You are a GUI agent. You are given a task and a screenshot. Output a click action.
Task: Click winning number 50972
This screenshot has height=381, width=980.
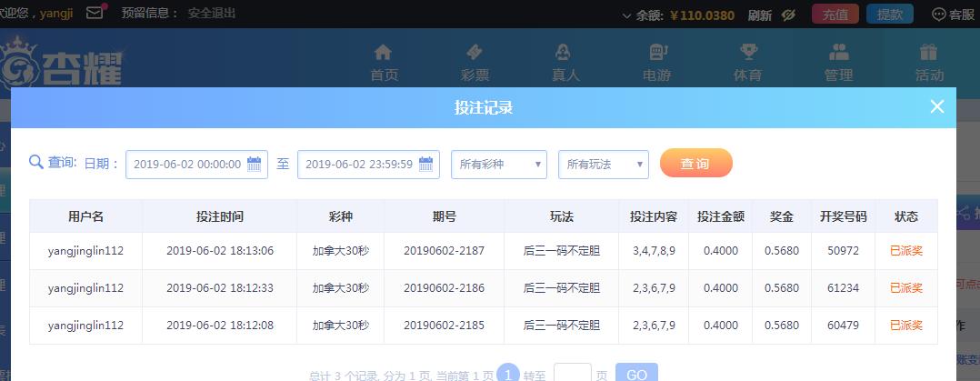click(843, 251)
